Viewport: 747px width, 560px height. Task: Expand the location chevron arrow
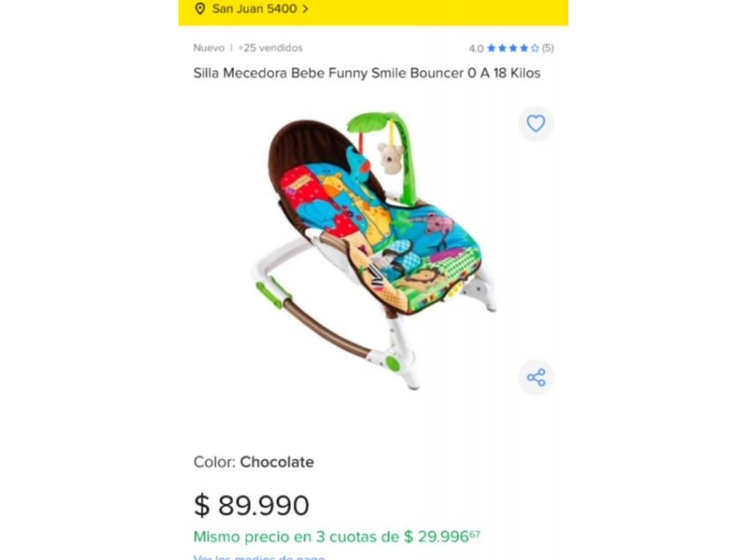(305, 9)
